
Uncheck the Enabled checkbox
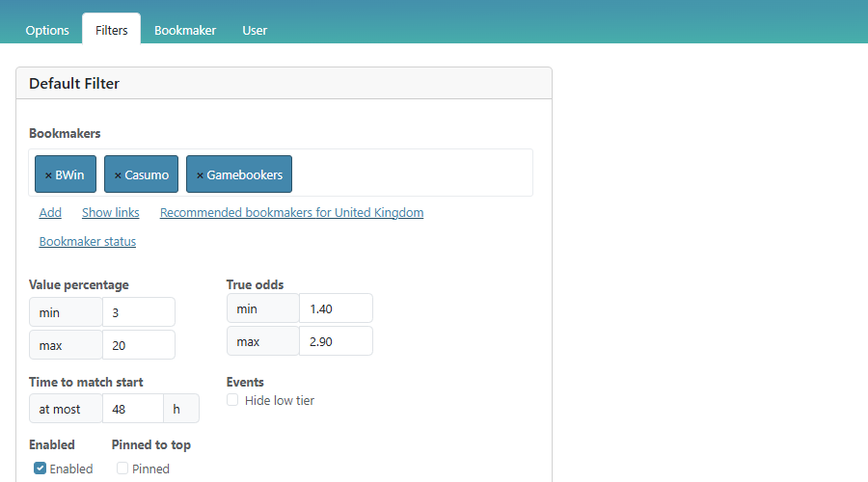point(40,469)
